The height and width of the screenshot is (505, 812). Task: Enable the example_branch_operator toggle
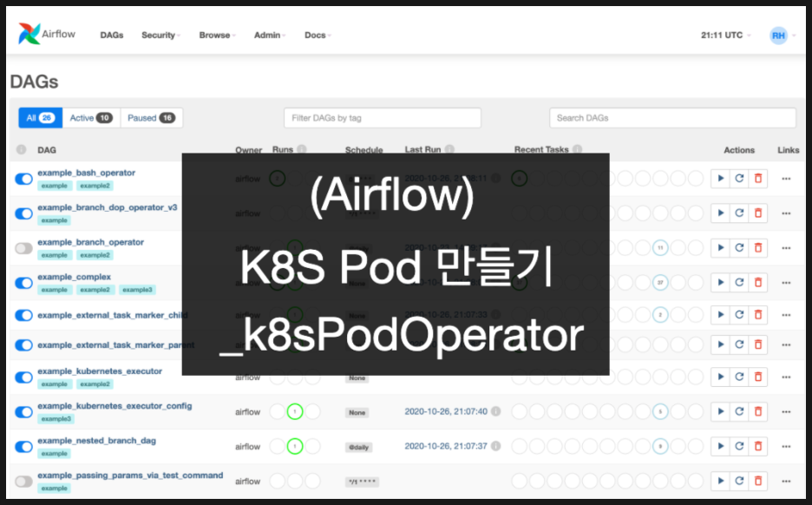coord(23,248)
